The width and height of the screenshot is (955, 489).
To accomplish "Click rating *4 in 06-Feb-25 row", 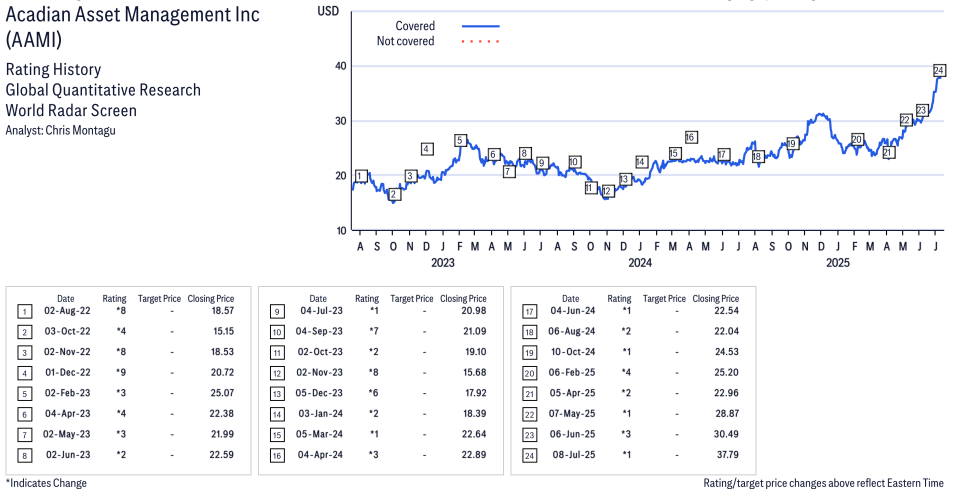I will click(627, 372).
